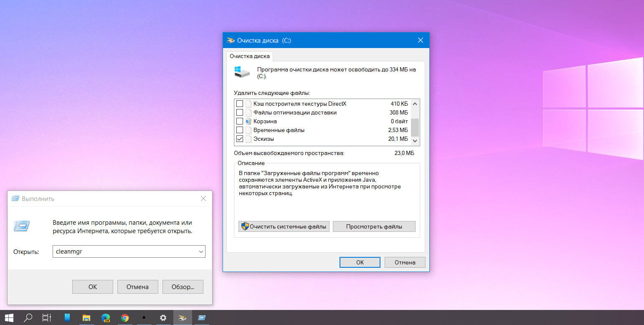Open Microsoft Edge Canary from taskbar
Viewport: 644px width, 325px height.
coord(106,317)
